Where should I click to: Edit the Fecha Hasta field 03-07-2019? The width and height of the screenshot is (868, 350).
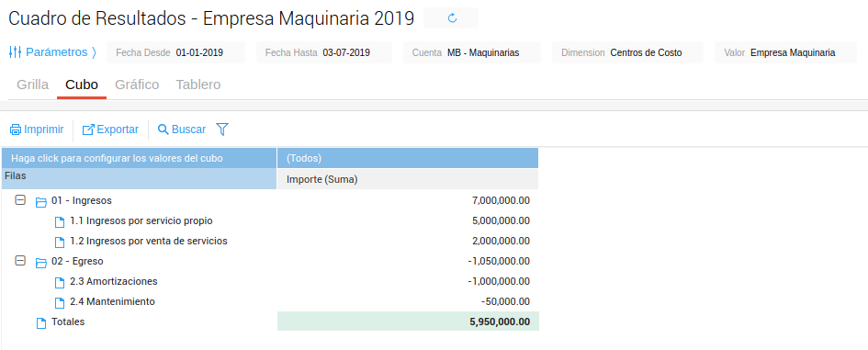coord(324,53)
